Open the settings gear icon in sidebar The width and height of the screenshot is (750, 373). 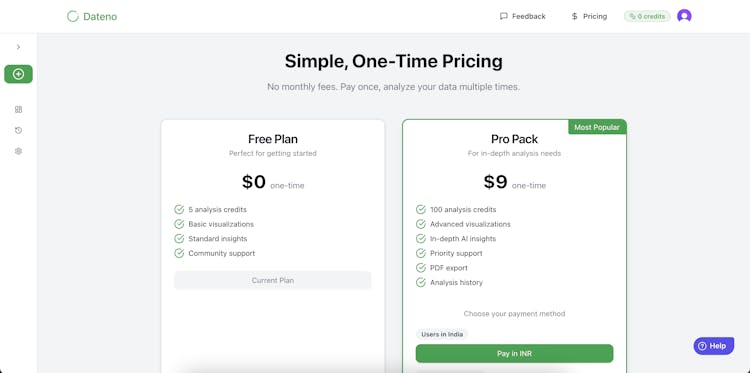(18, 151)
